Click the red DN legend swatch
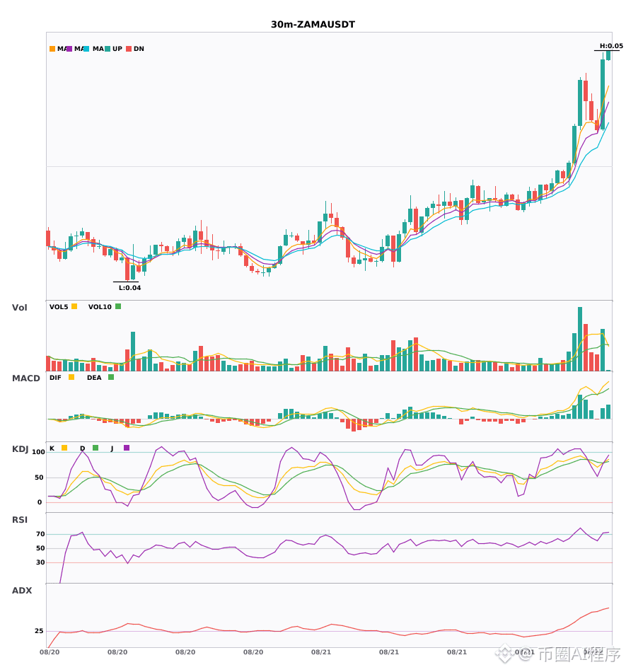 129,49
